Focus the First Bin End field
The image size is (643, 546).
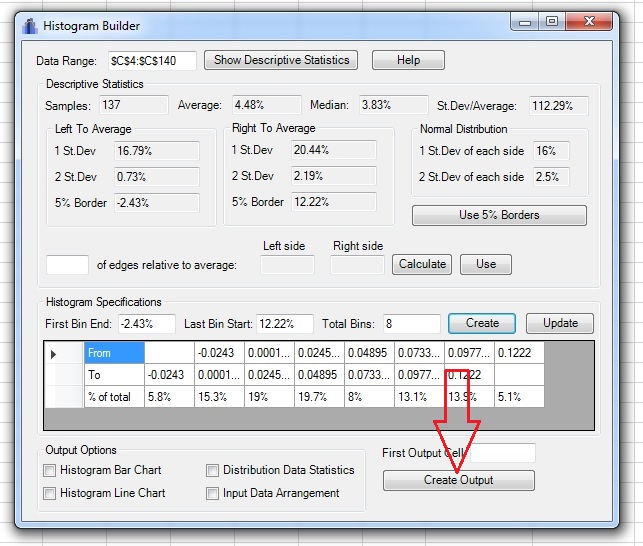tap(147, 324)
